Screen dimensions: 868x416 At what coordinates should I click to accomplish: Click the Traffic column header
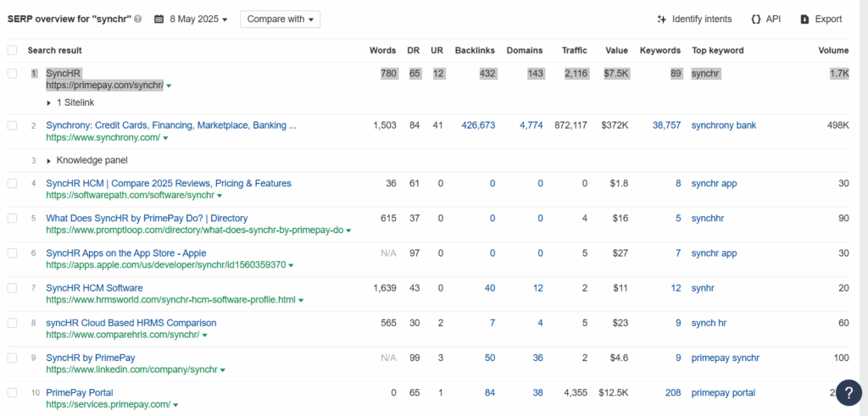575,50
